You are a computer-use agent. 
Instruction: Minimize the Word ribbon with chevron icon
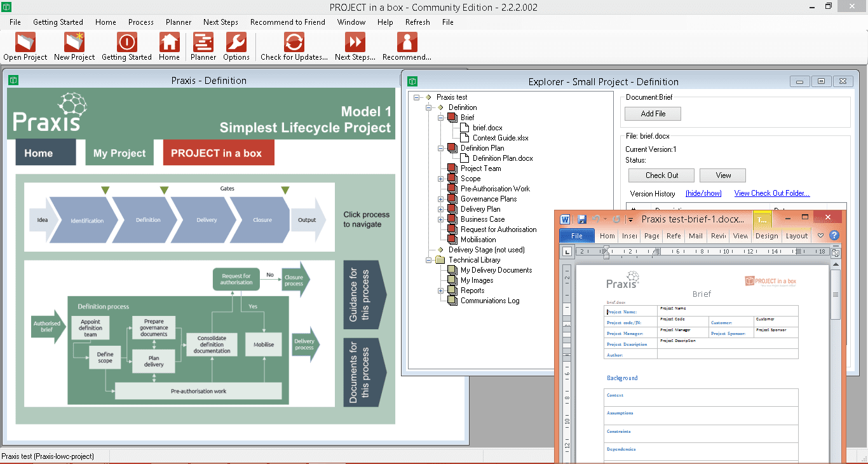tap(821, 236)
